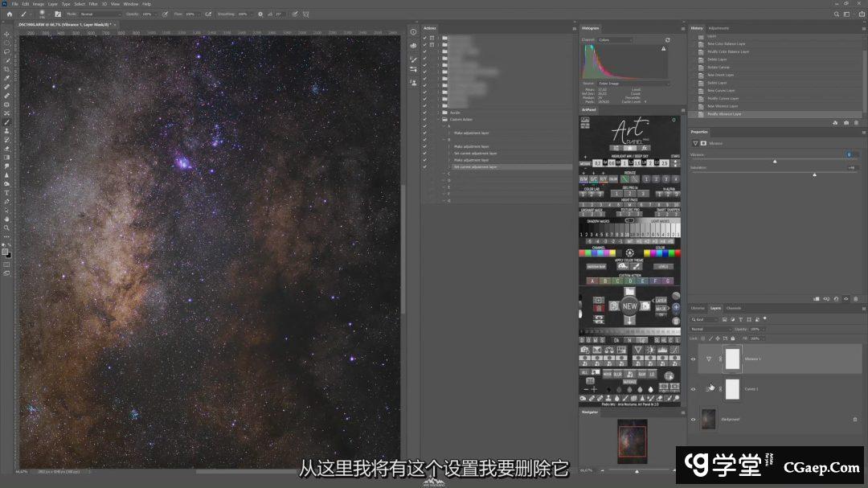Refresh the histogram with the refresh icon
The height and width of the screenshot is (488, 868).
click(667, 39)
